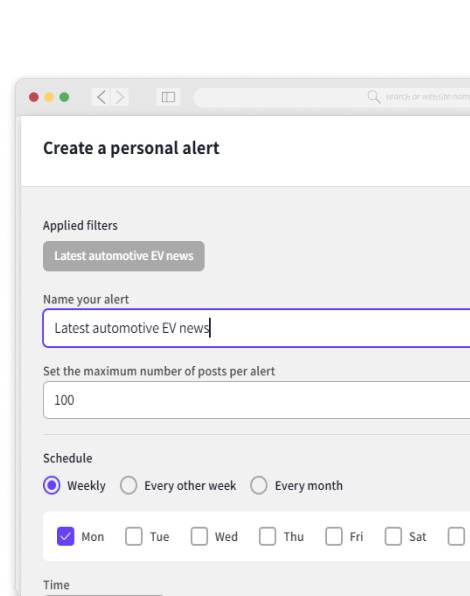Click the maximum posts per alert field
This screenshot has width=470, height=596.
256,400
